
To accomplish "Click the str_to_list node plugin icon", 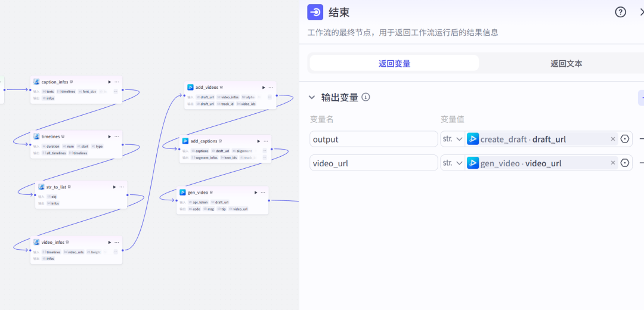I will coord(42,187).
